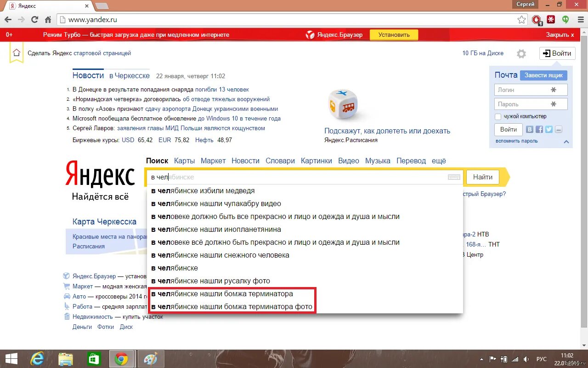Image resolution: width=588 pixels, height=368 pixels.
Task: Click the house icon for start page
Action: click(17, 52)
